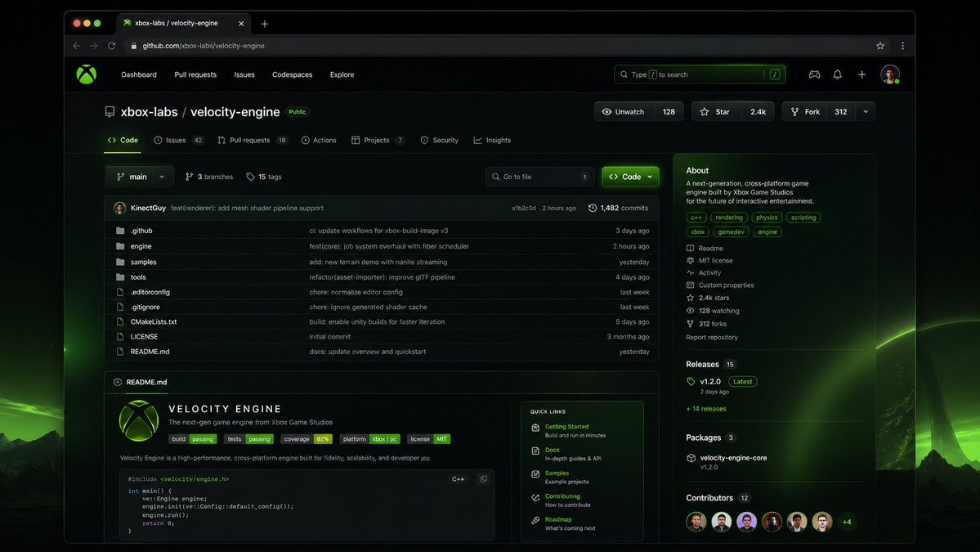The image size is (980, 552).
Task: Click the gamedev topic tag
Action: [x=731, y=232]
